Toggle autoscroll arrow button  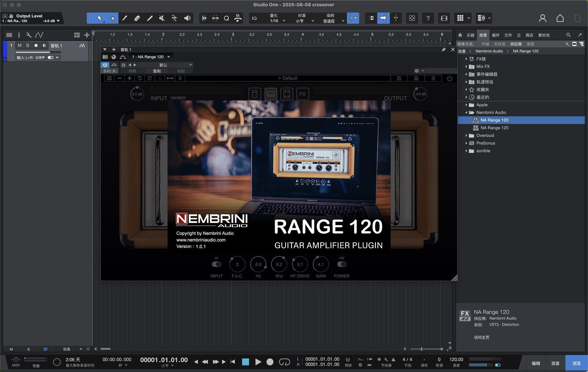(383, 18)
